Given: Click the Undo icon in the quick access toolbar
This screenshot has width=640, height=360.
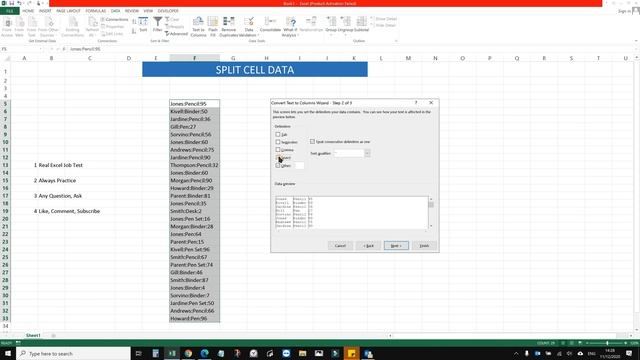Looking at the screenshot, I should pos(19,3).
